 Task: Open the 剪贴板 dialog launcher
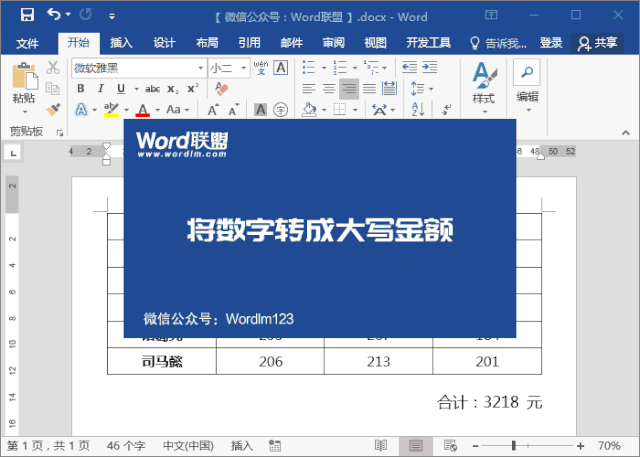point(60,133)
